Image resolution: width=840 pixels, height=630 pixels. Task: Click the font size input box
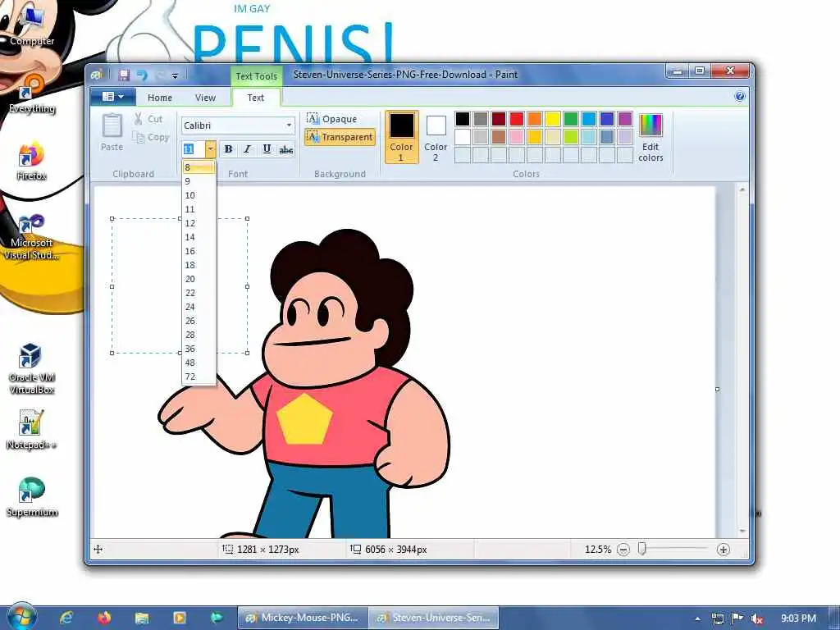tap(194, 149)
